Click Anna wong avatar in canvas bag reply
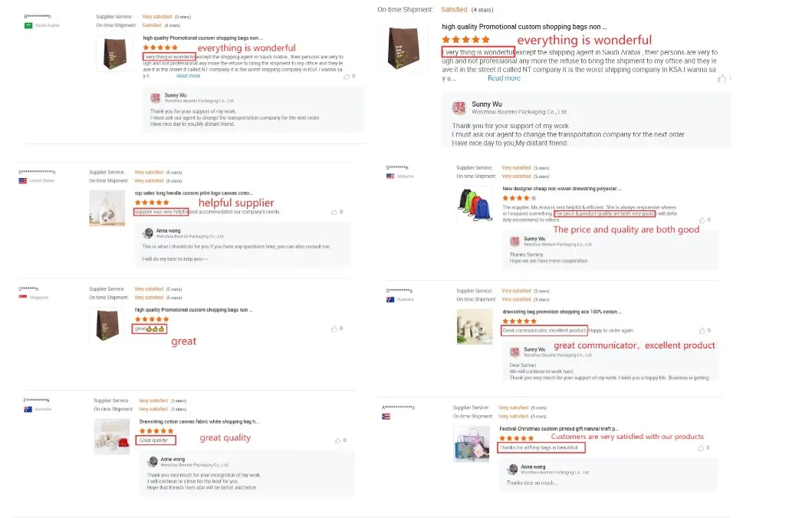Image resolution: width=812 pixels, height=518 pixels. pyautogui.click(x=149, y=233)
